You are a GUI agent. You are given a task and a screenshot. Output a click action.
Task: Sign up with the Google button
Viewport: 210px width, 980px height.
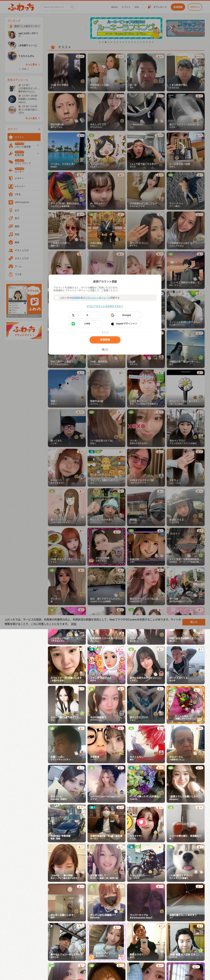coord(124,315)
